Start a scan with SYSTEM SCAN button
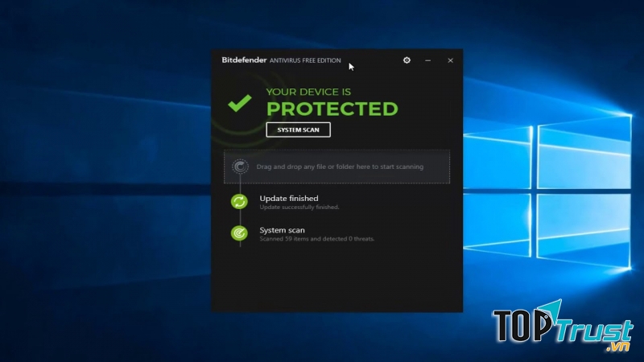This screenshot has height=362, width=644. pyautogui.click(x=298, y=130)
